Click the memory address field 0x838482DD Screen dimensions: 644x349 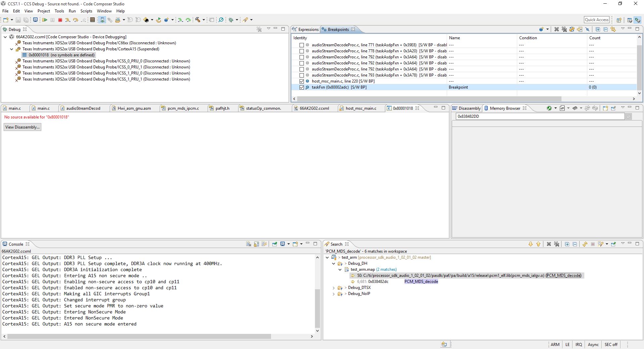click(x=540, y=116)
